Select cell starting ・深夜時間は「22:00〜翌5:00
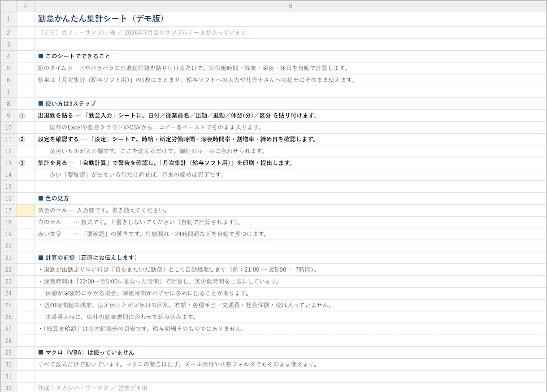The width and height of the screenshot is (547, 392). point(291,281)
